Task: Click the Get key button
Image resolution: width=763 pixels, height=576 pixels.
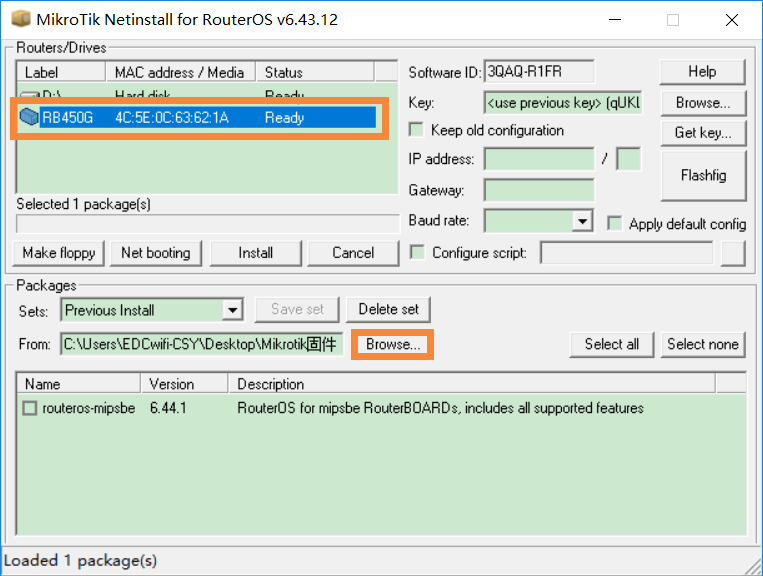Action: pos(703,133)
